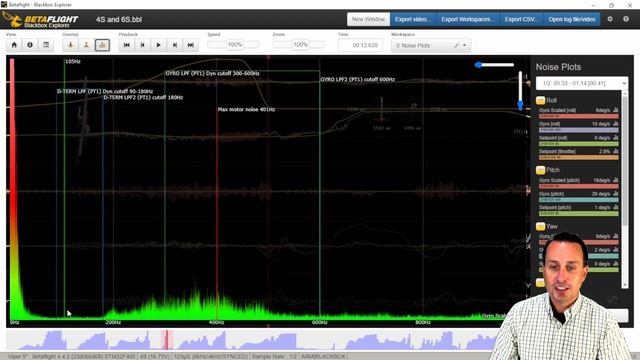Viewport: 640px width, 360px height.
Task: Click the 'GYRO LPF2 (PT1) cutoff 600Hz' label
Action: (358, 79)
